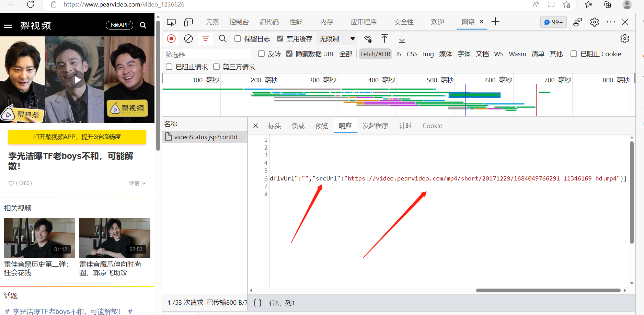
Task: Open the 无限制 throttling dropdown
Action: (x=337, y=39)
